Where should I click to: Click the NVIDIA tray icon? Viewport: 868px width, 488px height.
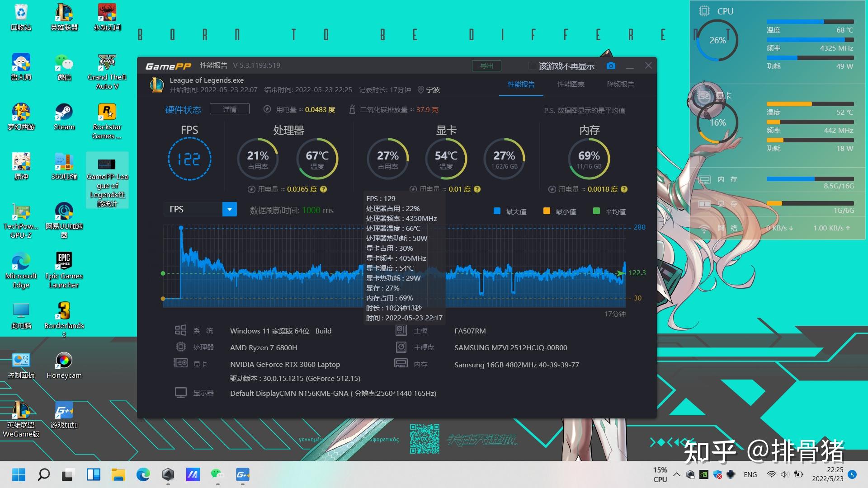703,474
